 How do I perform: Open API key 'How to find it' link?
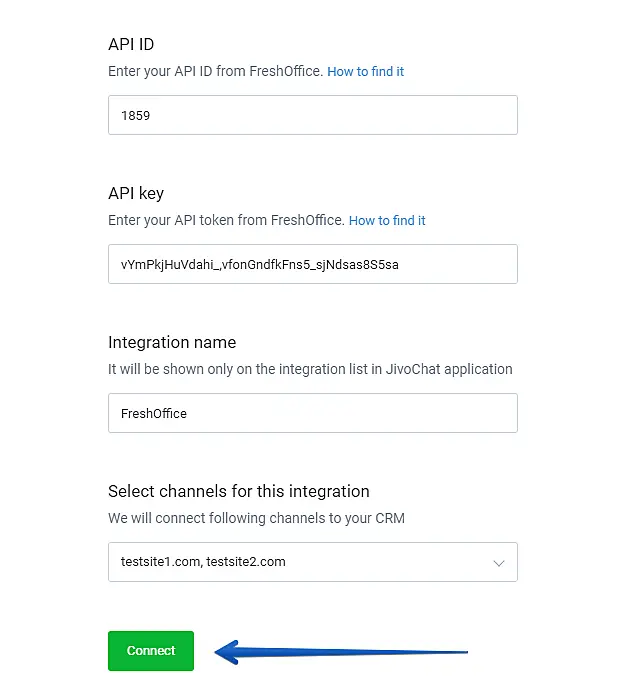point(387,221)
